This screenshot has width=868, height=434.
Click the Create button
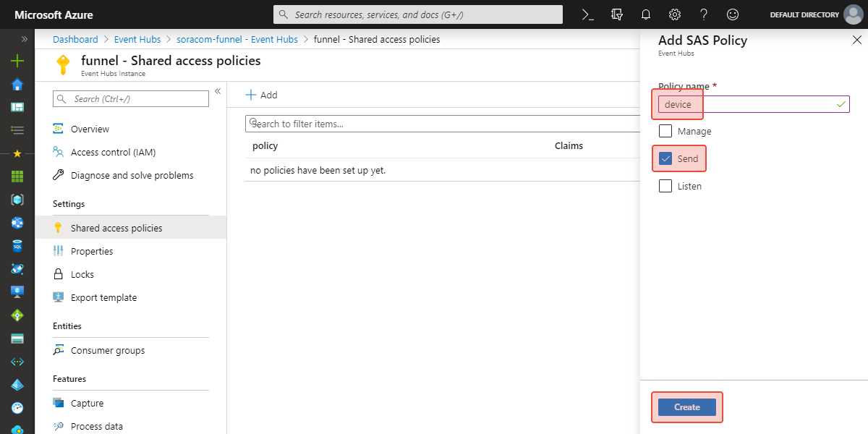coord(686,407)
